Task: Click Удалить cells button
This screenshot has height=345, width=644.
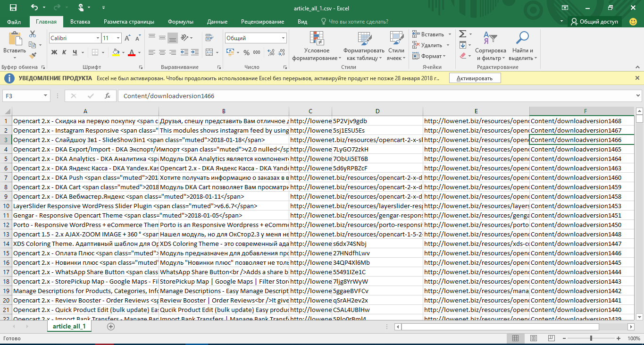Action: [427, 45]
